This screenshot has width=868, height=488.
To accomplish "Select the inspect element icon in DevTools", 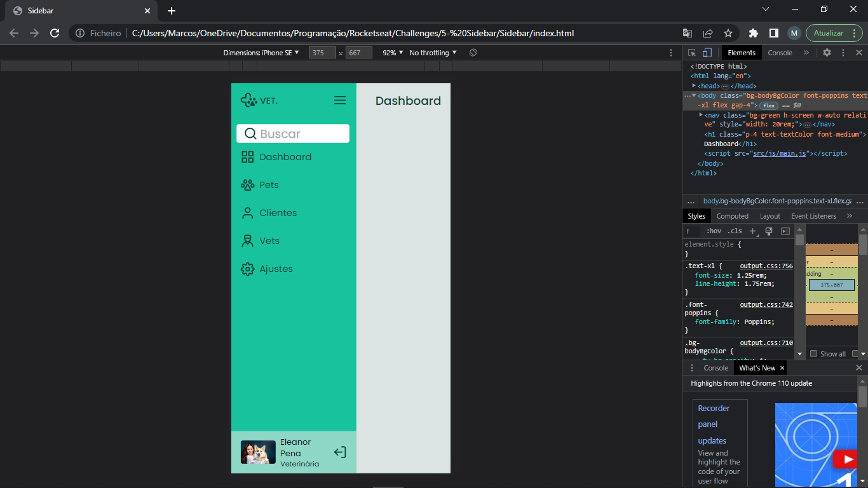I will [x=692, y=53].
